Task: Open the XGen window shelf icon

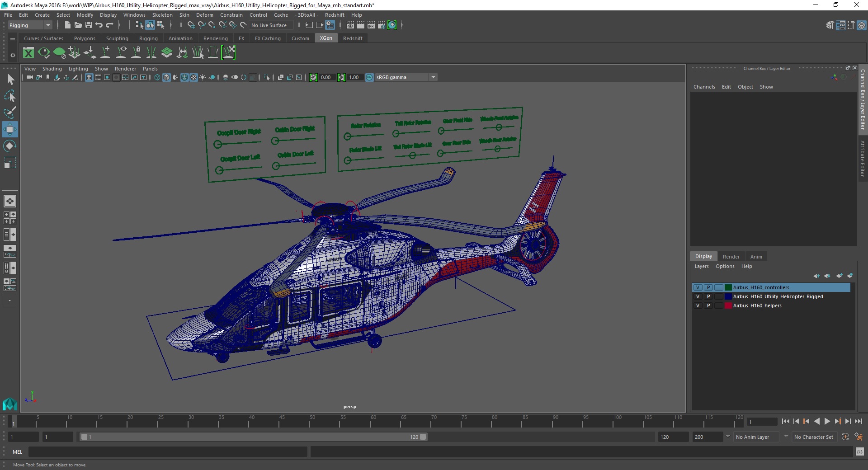Action: coord(28,53)
